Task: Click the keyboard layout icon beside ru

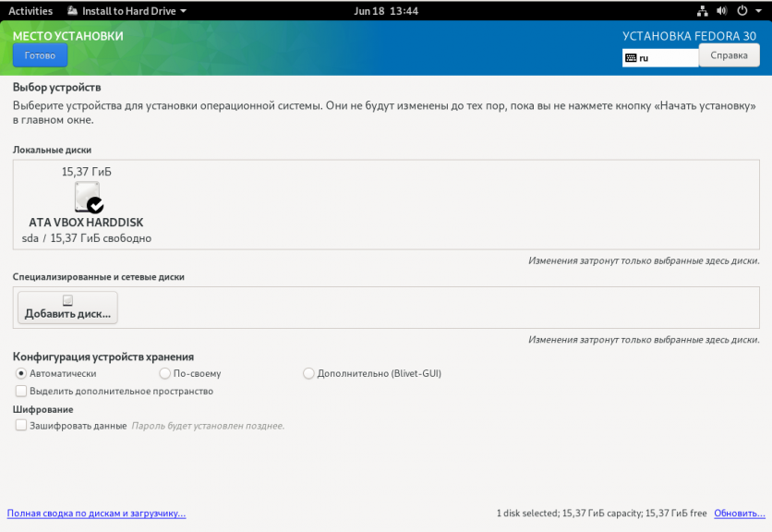Action: 631,57
